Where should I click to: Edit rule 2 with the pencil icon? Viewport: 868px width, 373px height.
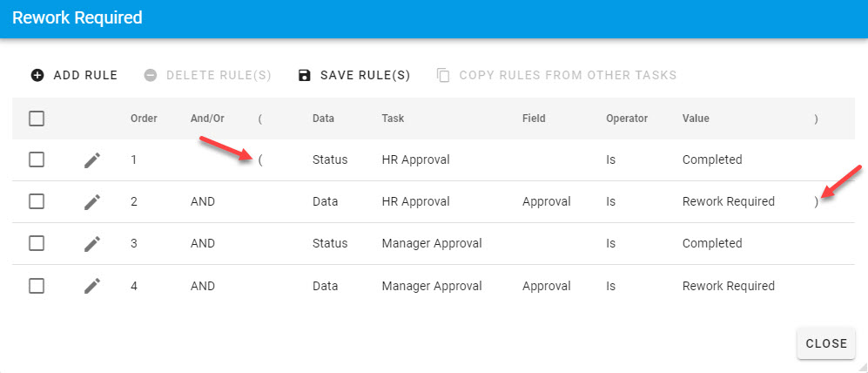[92, 202]
